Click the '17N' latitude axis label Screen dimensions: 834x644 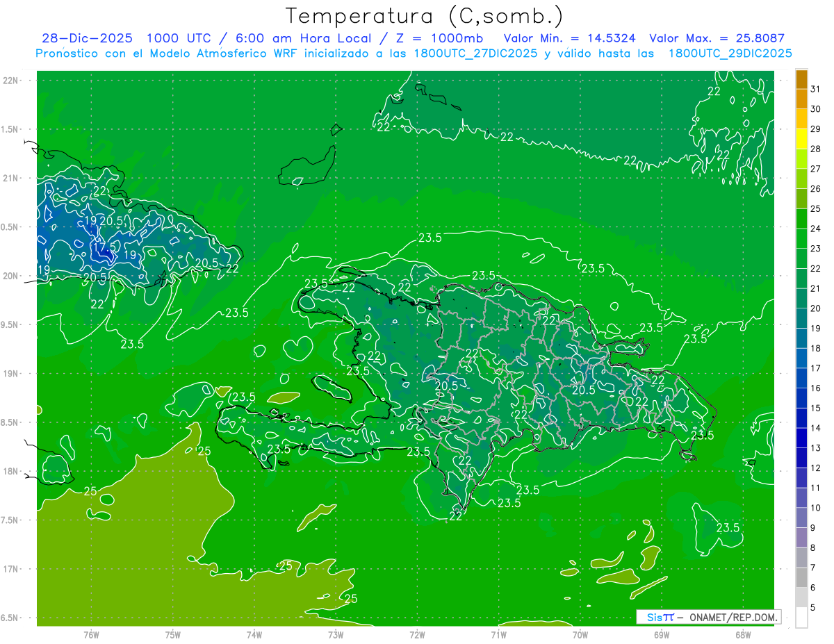click(x=11, y=569)
